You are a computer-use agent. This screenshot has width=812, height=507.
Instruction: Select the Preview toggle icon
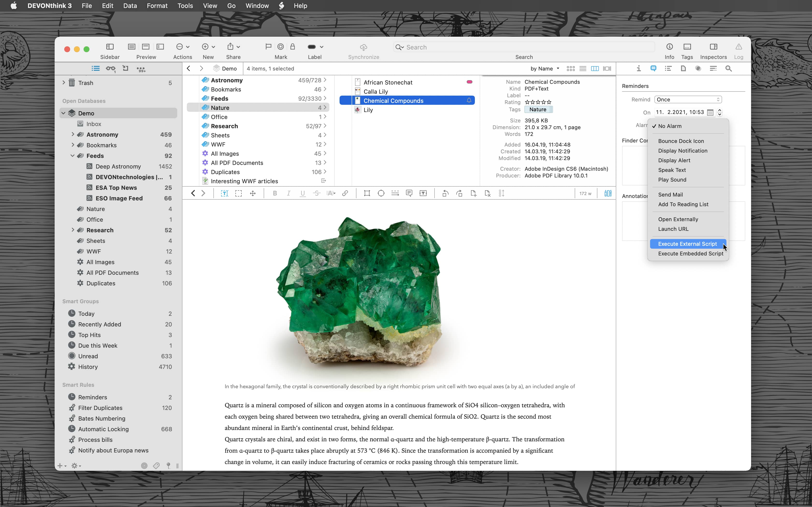tap(146, 47)
